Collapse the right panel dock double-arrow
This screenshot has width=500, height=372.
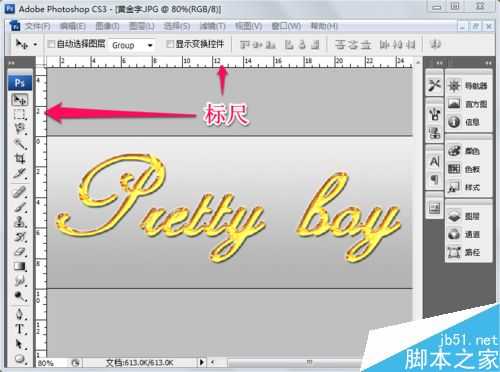click(x=488, y=62)
